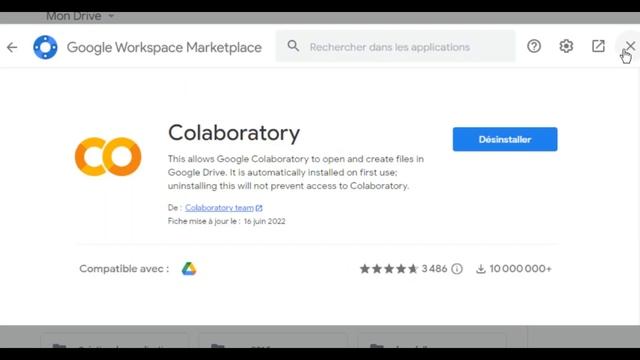
Task: Click the five-star rating
Action: [389, 269]
